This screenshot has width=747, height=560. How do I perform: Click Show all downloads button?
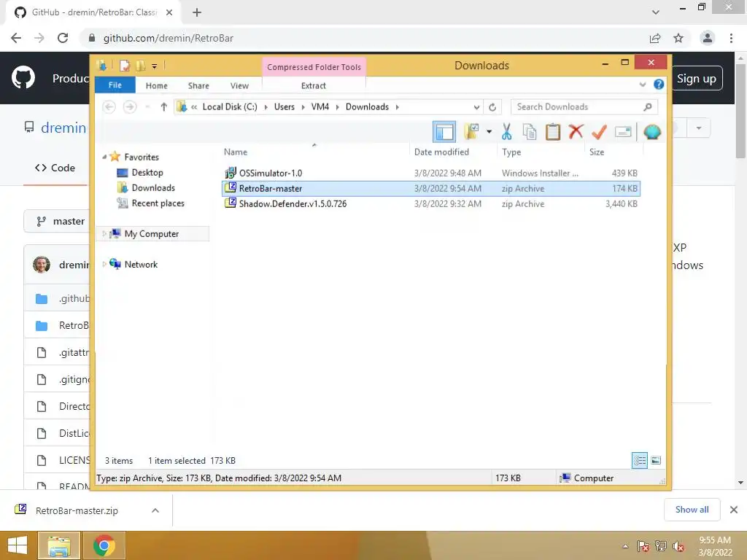pos(692,510)
